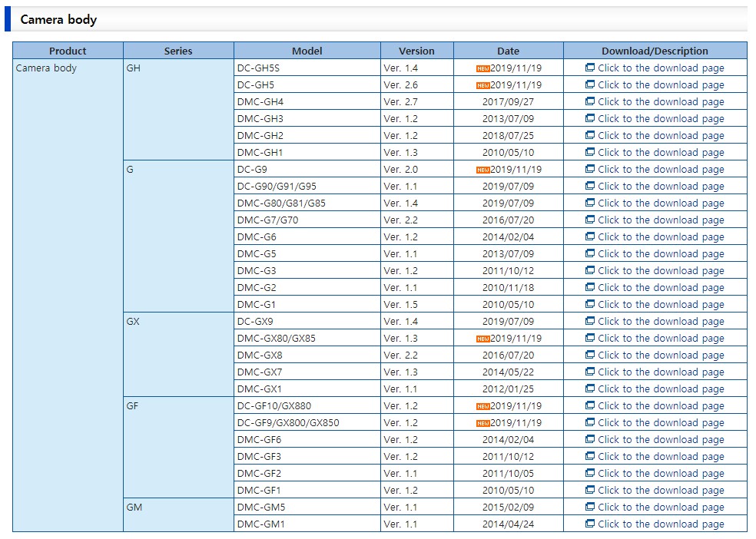Image resolution: width=756 pixels, height=539 pixels.
Task: Click the window icon in the DMC-GX1 row
Action: click(589, 389)
